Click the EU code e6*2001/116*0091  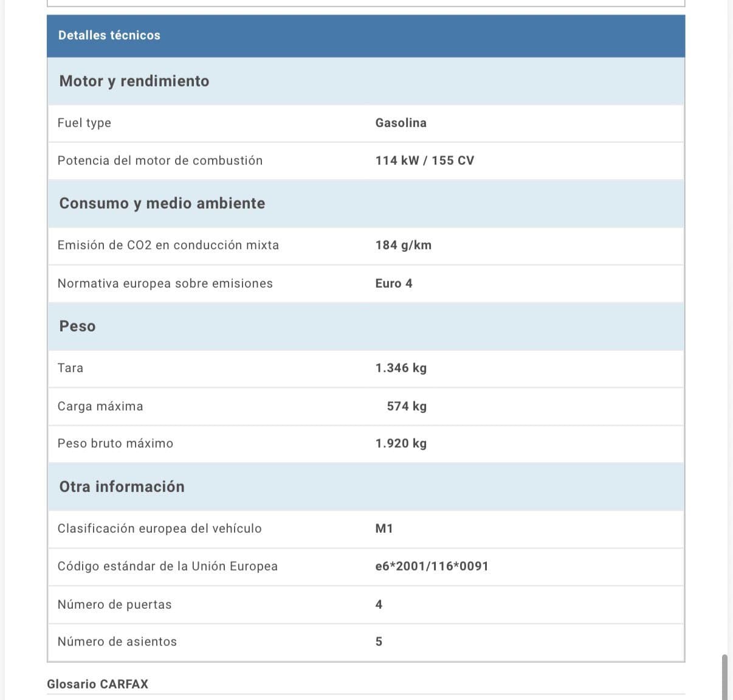(x=432, y=566)
